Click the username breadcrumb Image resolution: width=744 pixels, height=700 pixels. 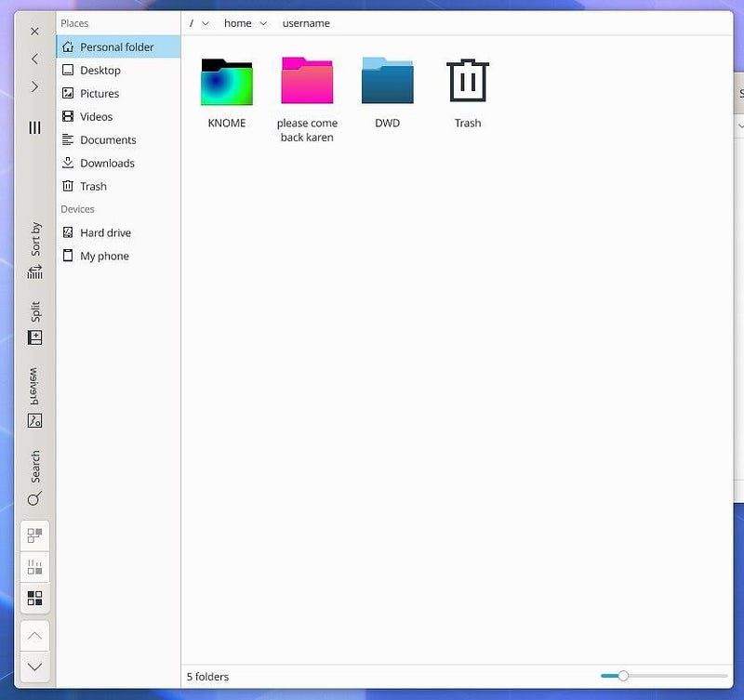(306, 23)
